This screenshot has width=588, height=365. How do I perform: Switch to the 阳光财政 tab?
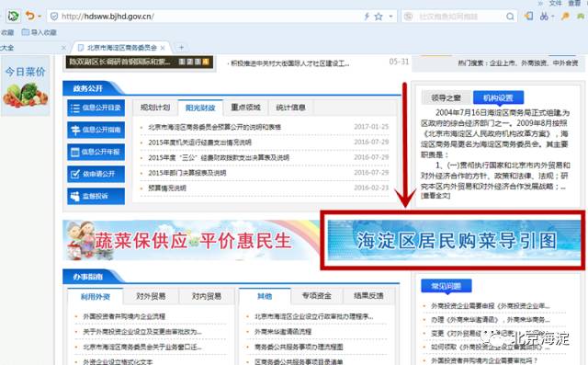(200, 108)
